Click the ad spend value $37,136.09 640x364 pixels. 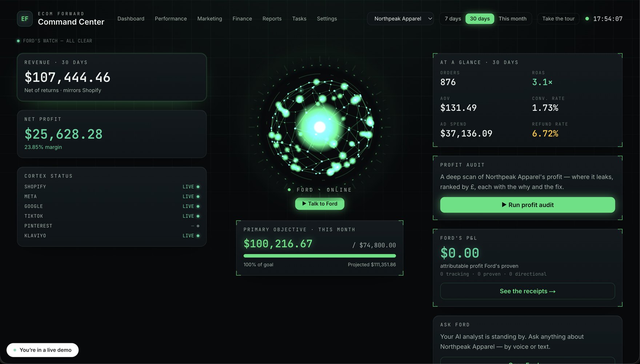(466, 134)
